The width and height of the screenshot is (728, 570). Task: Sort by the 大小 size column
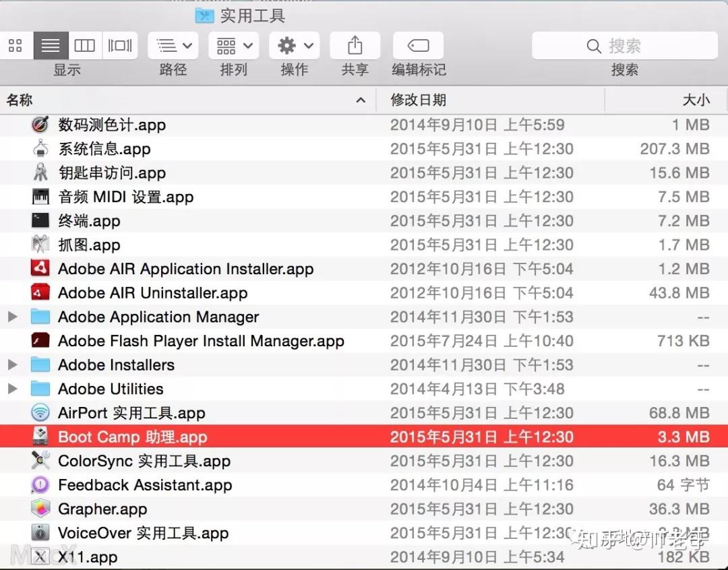[x=698, y=99]
